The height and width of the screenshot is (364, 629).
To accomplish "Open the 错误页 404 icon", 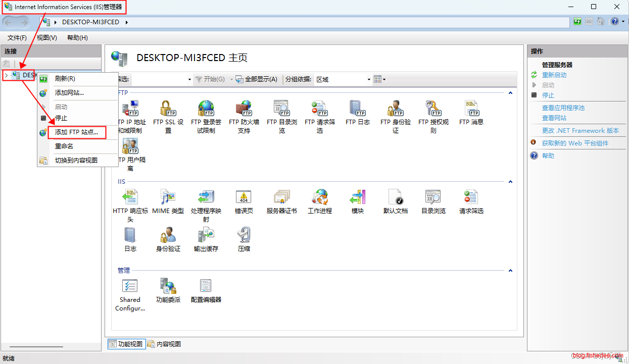I will tap(244, 198).
